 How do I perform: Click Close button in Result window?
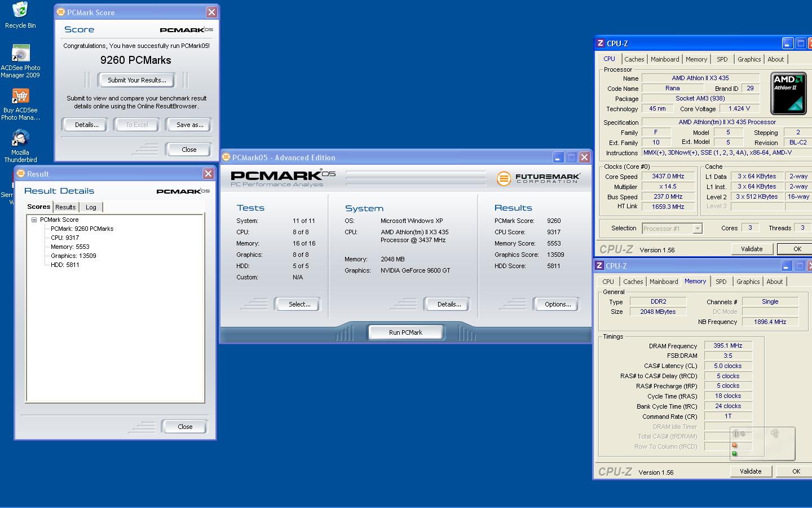185,427
